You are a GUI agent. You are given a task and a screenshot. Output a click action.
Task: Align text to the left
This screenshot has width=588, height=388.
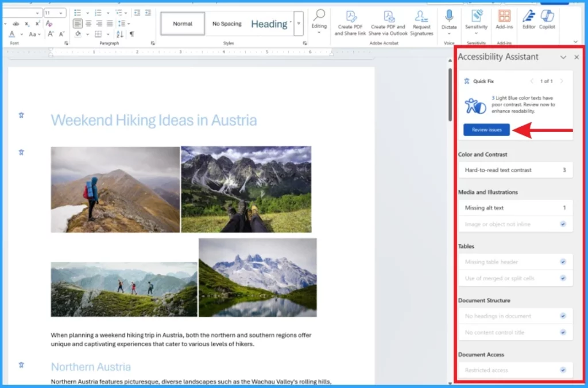point(78,24)
